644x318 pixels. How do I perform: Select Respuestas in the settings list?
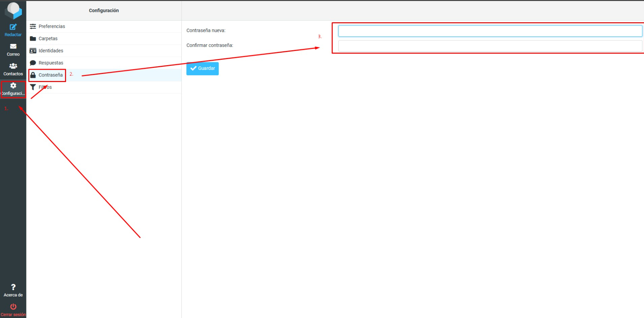click(51, 63)
